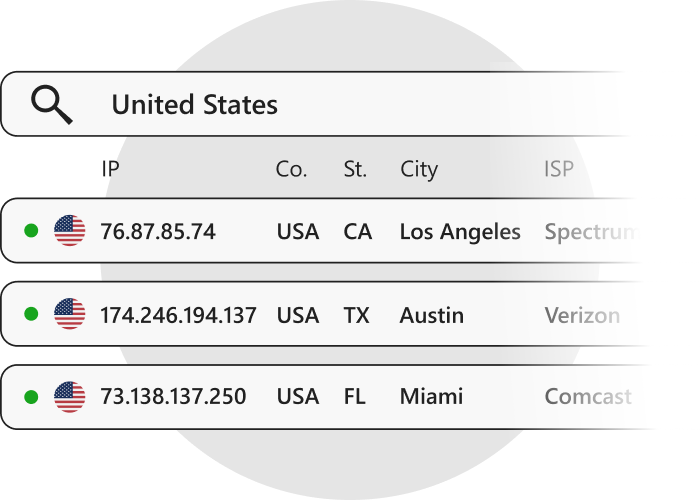Click the magnifying glass search icon

[51, 104]
